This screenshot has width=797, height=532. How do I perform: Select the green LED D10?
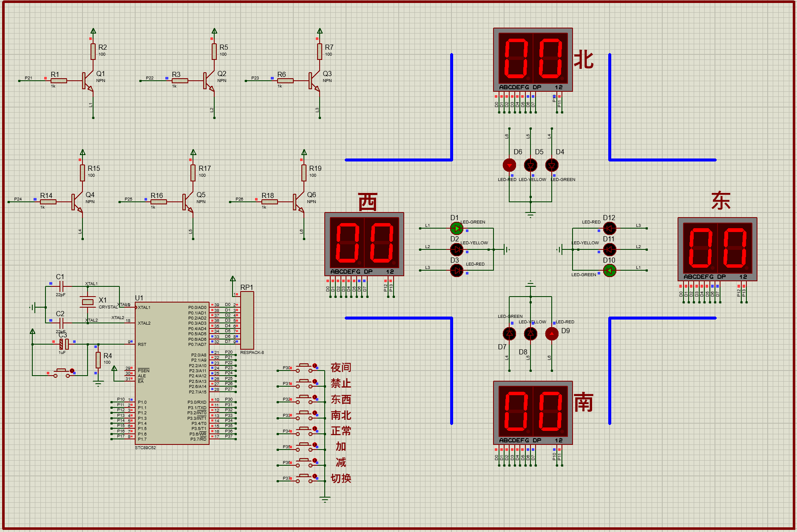click(x=610, y=270)
